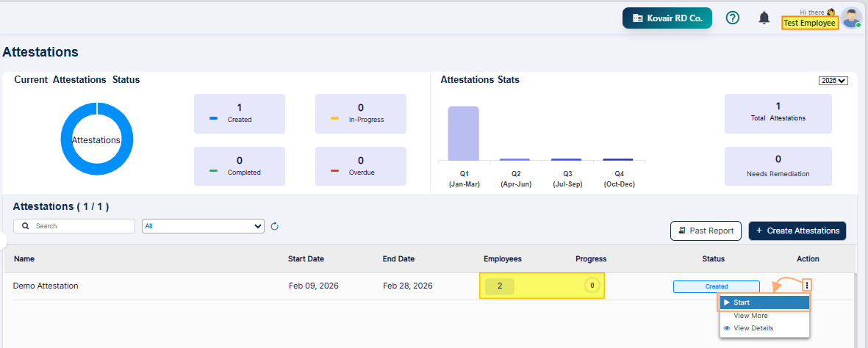Click the collapse sidebar handle on left edge
The height and width of the screenshot is (348, 868).
tap(3, 239)
